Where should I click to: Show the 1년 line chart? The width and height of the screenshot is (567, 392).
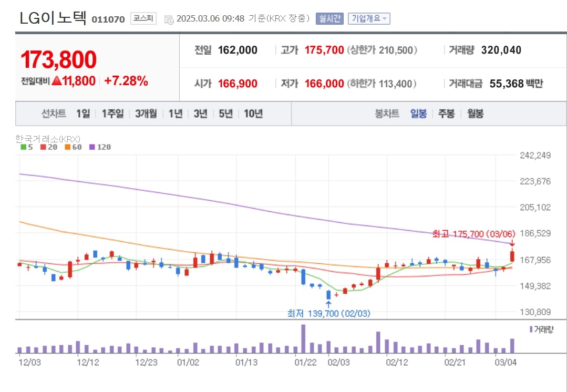tap(176, 114)
